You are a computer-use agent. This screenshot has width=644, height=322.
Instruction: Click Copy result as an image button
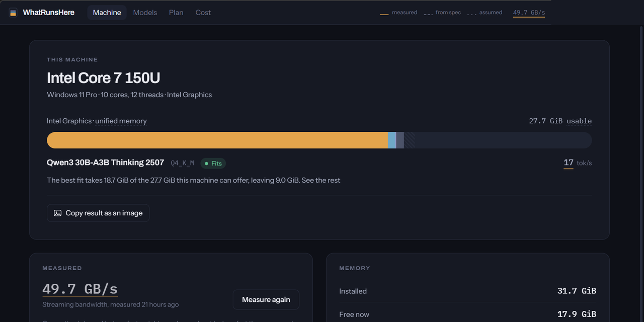click(x=98, y=213)
